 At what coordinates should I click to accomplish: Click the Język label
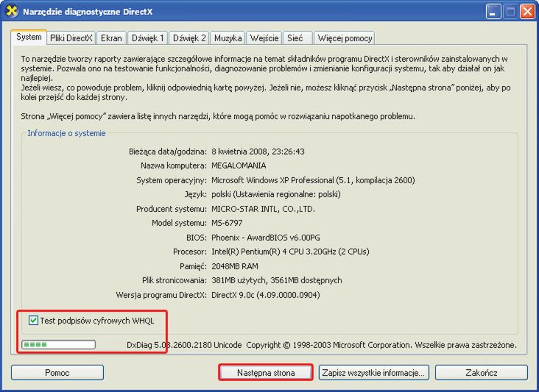[x=195, y=195]
